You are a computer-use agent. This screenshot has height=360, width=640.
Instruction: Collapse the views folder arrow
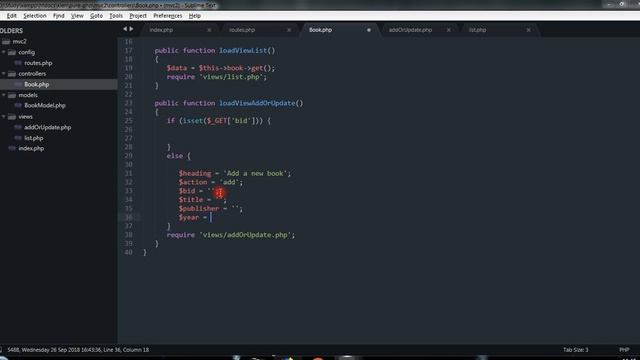(4, 117)
